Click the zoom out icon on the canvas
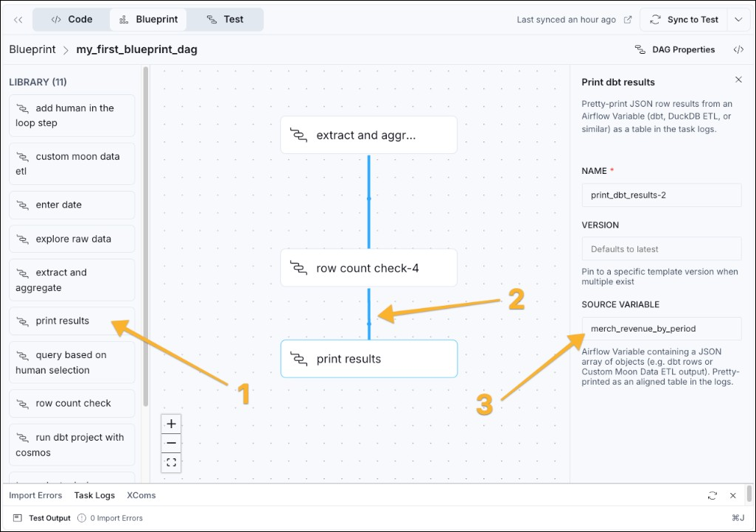The height and width of the screenshot is (532, 756). click(171, 443)
